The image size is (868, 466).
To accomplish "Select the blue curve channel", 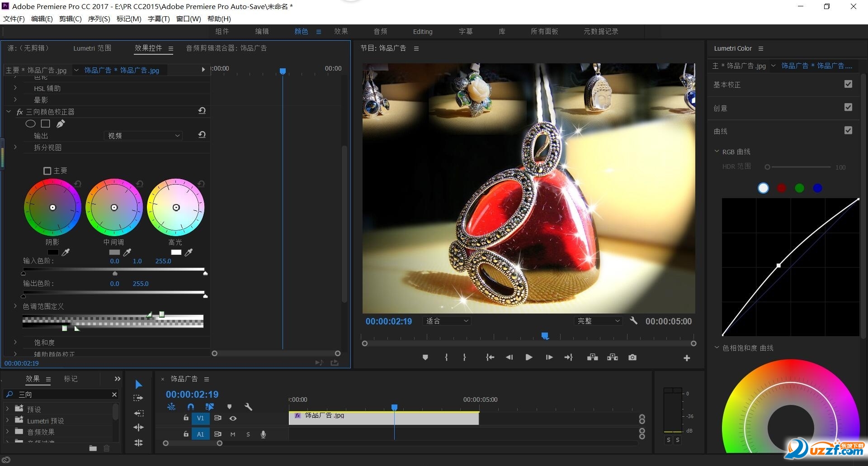I will point(817,188).
